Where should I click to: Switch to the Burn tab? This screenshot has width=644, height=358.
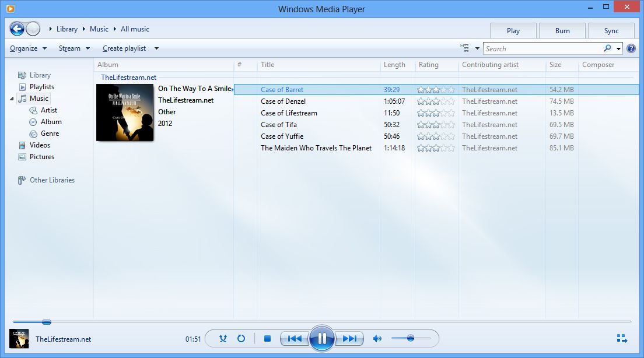pos(562,30)
